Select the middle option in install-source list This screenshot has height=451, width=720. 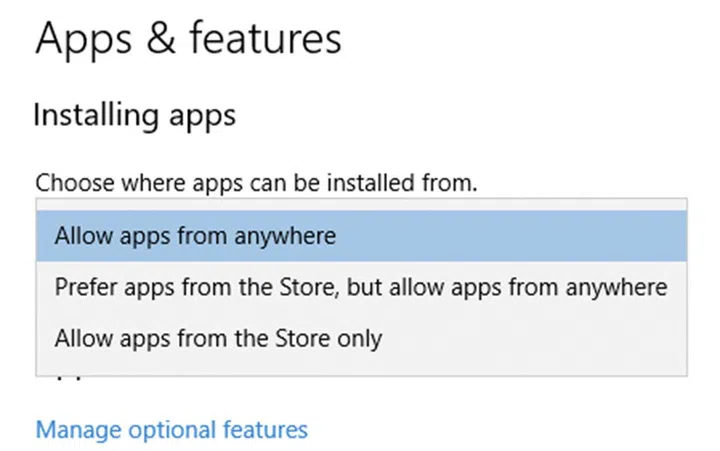tap(360, 287)
